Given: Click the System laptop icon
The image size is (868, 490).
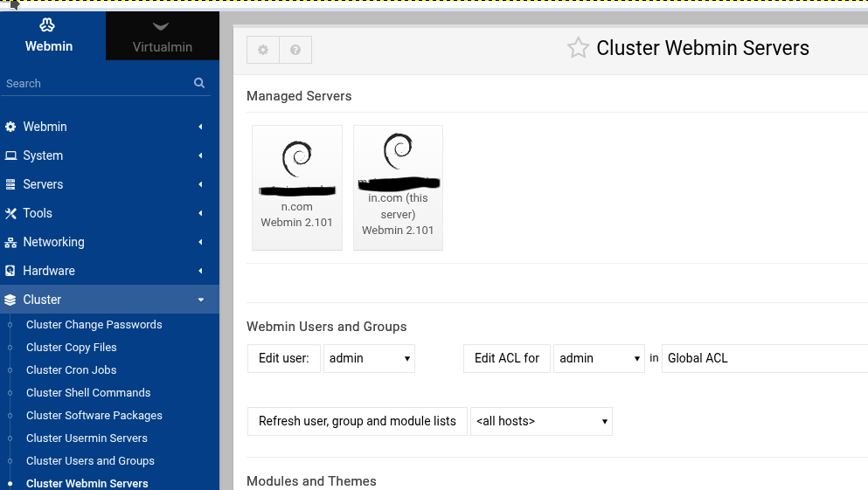Looking at the screenshot, I should click(10, 155).
